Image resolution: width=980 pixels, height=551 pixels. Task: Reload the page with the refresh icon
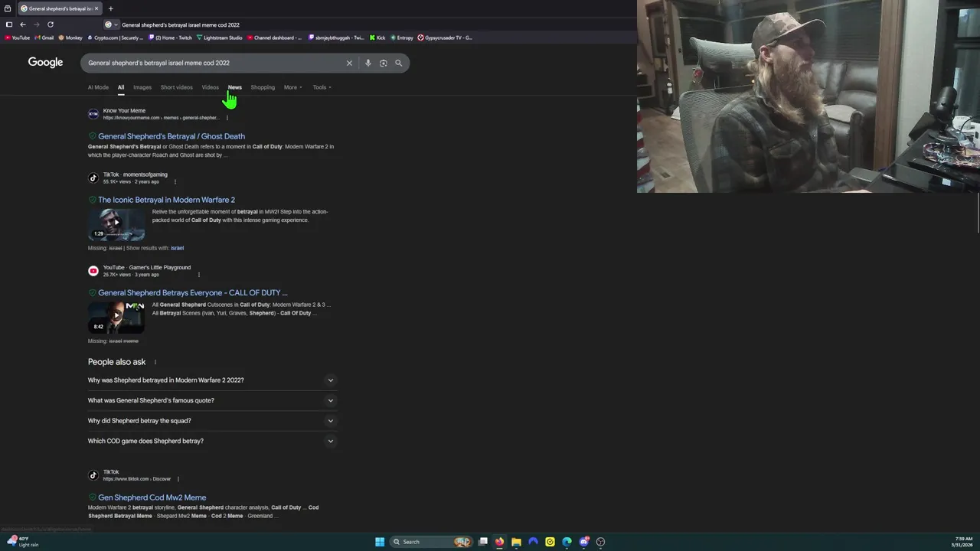coord(51,24)
